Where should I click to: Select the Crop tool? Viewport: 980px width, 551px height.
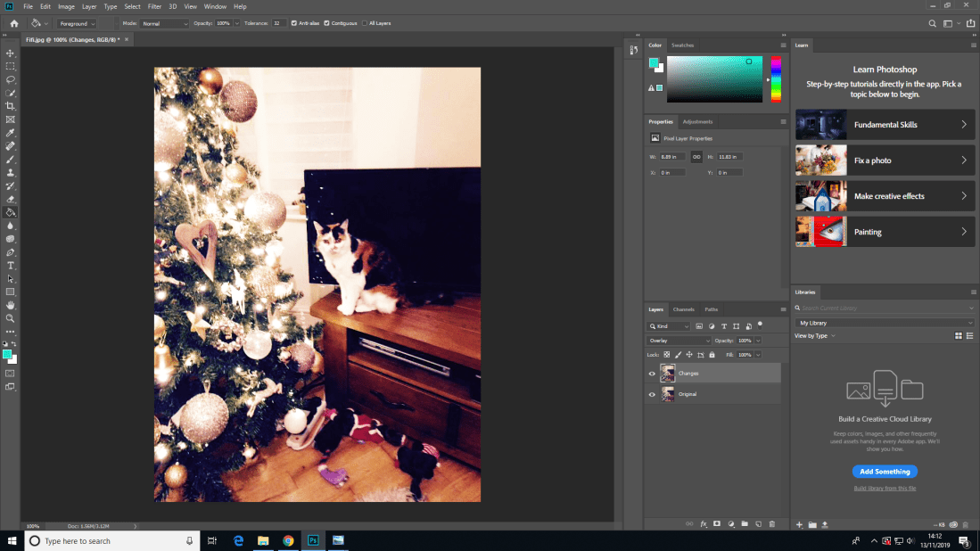click(x=11, y=106)
